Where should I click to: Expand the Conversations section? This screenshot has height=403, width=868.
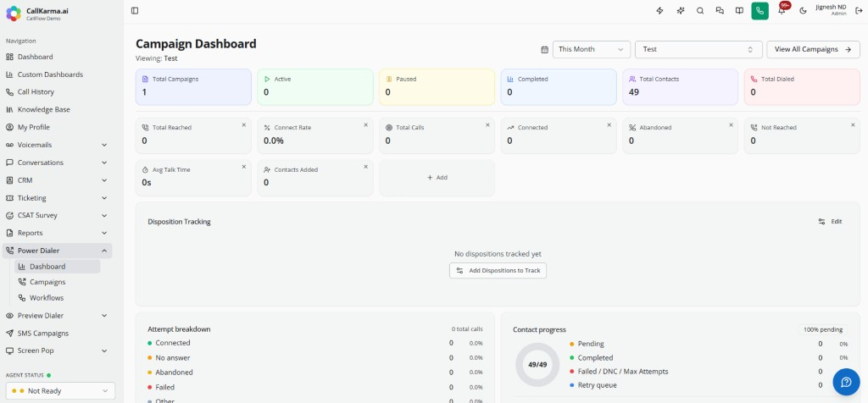(x=57, y=163)
